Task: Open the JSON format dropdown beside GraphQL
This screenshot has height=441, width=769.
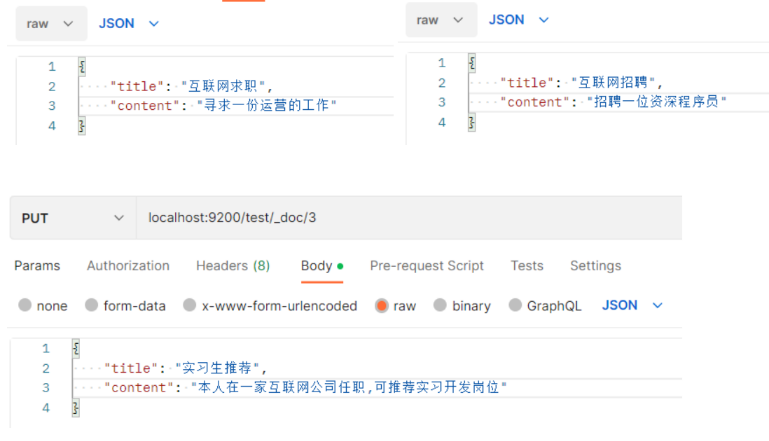Action: 632,305
